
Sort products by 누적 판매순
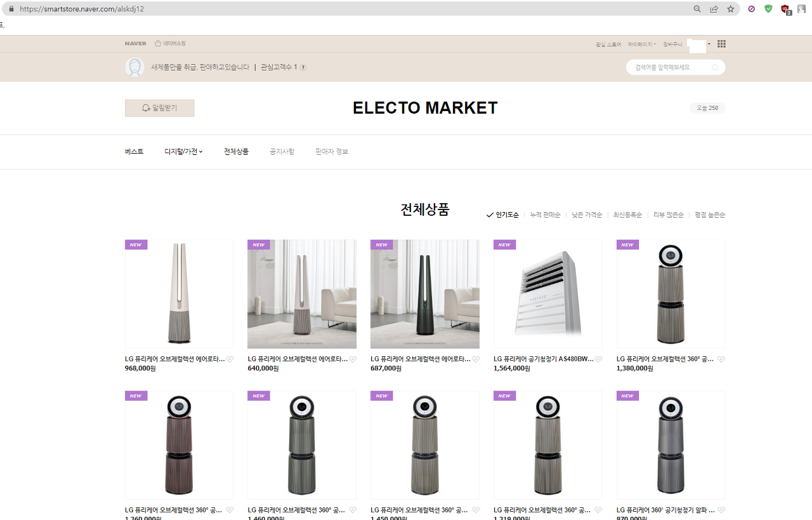[x=546, y=215]
